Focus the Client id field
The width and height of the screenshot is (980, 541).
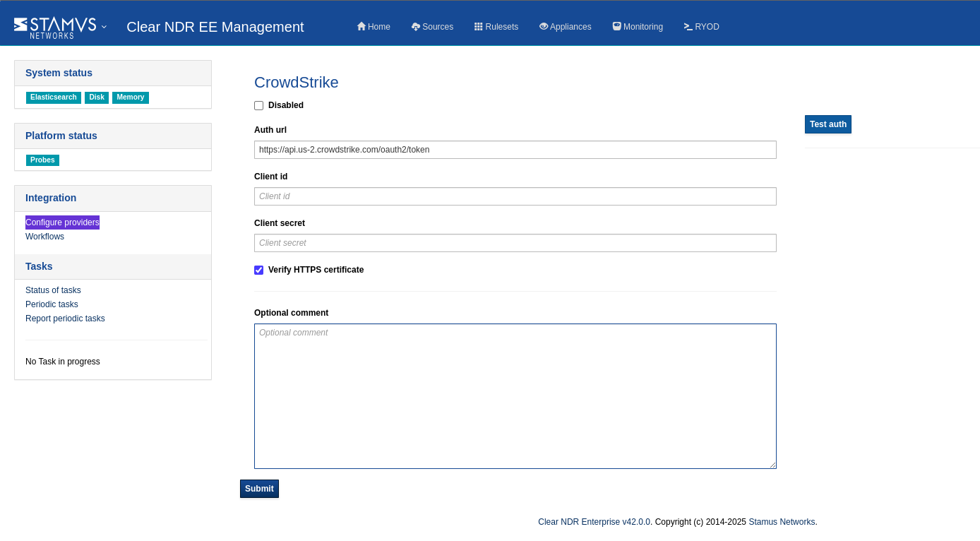tap(515, 196)
